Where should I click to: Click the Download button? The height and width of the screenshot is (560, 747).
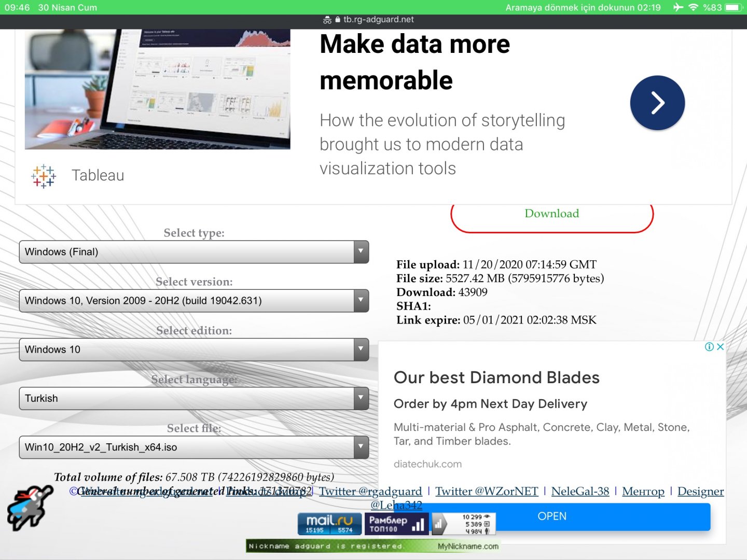pyautogui.click(x=552, y=215)
